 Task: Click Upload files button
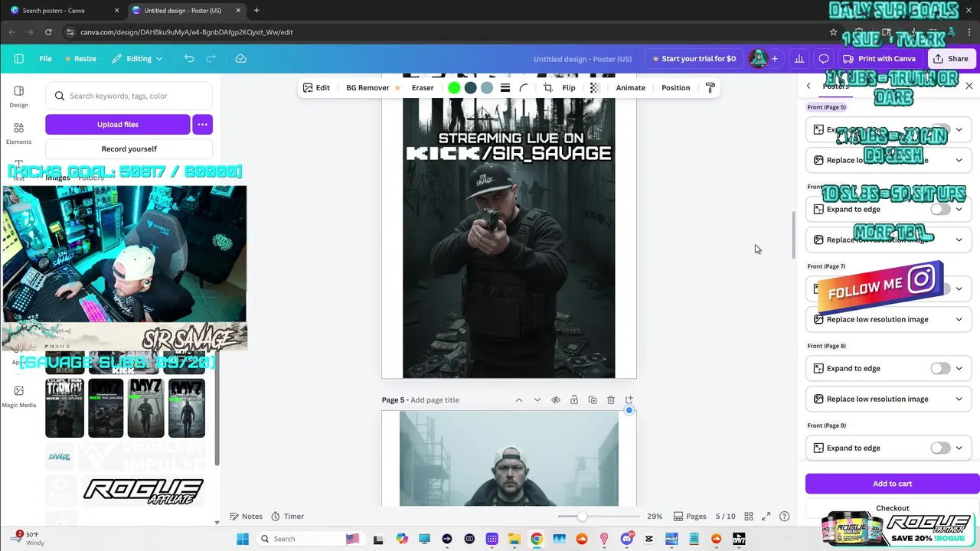point(118,124)
